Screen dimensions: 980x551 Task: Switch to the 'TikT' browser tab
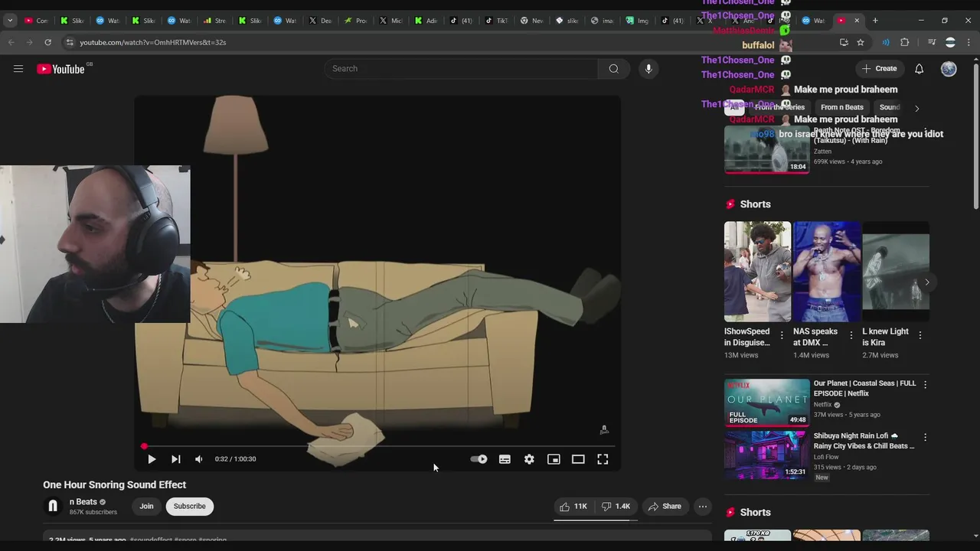pyautogui.click(x=497, y=21)
